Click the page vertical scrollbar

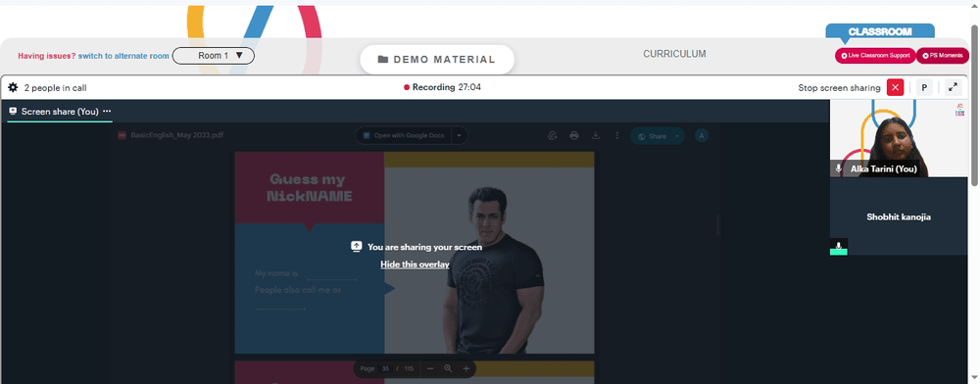click(974, 106)
